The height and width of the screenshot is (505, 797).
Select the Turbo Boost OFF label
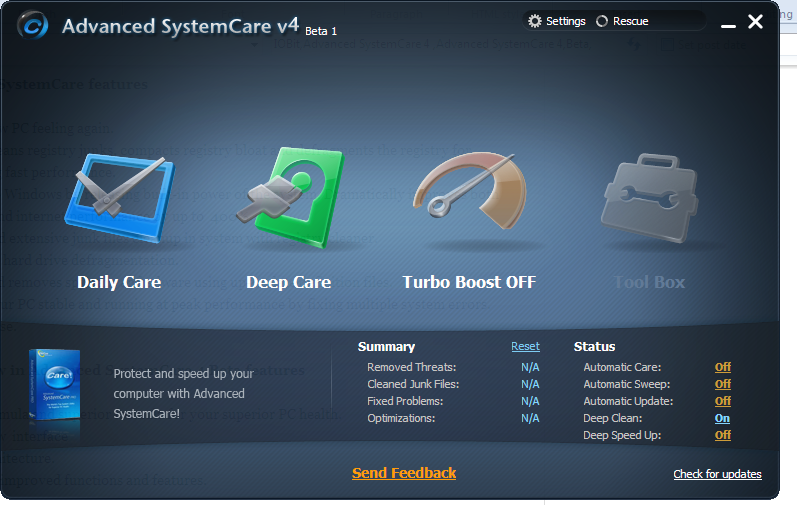click(x=469, y=282)
